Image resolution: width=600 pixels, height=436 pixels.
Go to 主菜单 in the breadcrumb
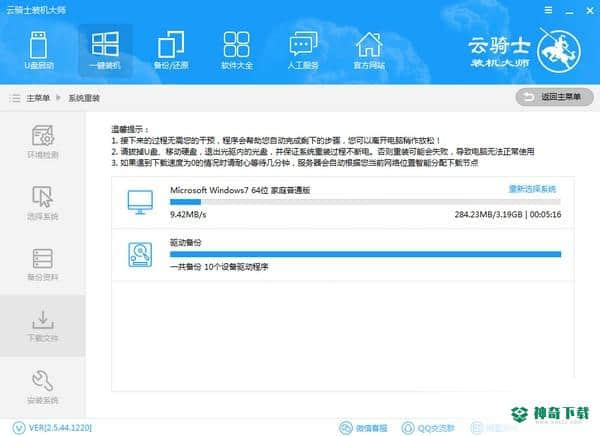click(38, 98)
